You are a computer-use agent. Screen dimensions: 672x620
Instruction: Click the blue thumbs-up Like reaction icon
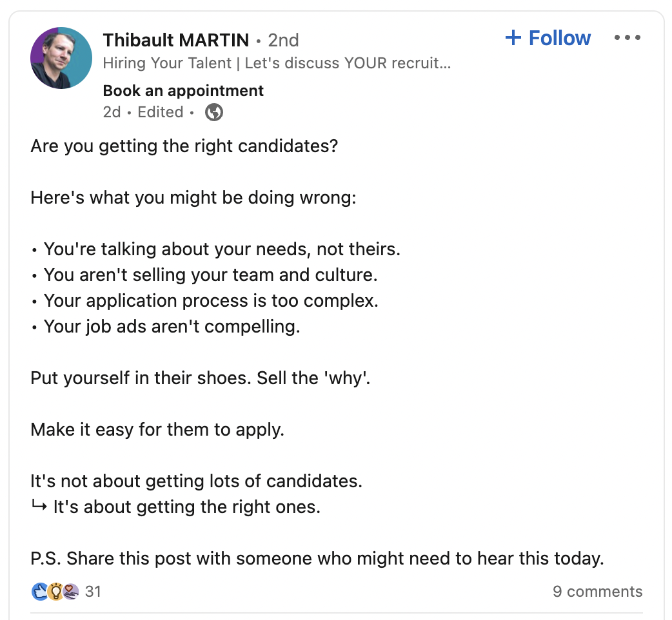point(39,592)
